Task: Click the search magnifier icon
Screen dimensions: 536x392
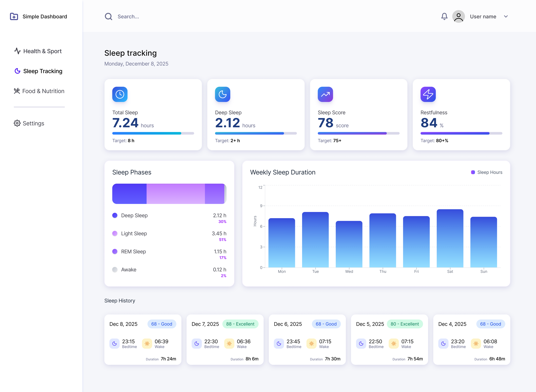Action: point(108,16)
